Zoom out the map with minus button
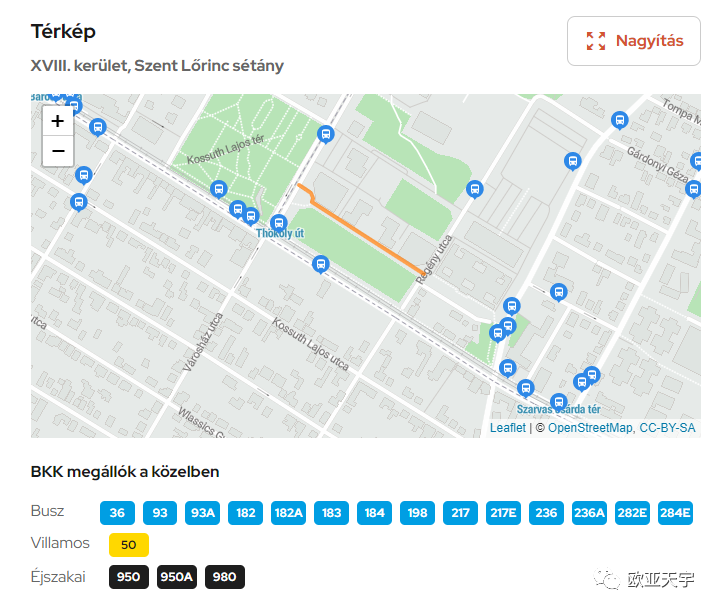The height and width of the screenshot is (610, 717). 58,151
